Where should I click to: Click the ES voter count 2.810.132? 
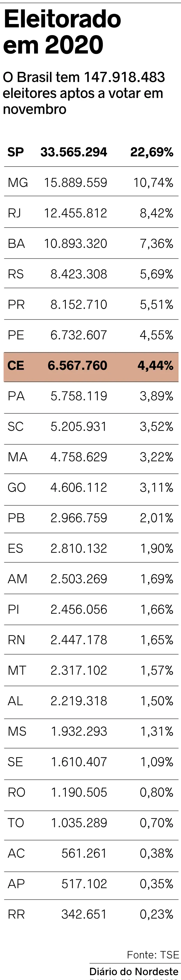click(79, 548)
